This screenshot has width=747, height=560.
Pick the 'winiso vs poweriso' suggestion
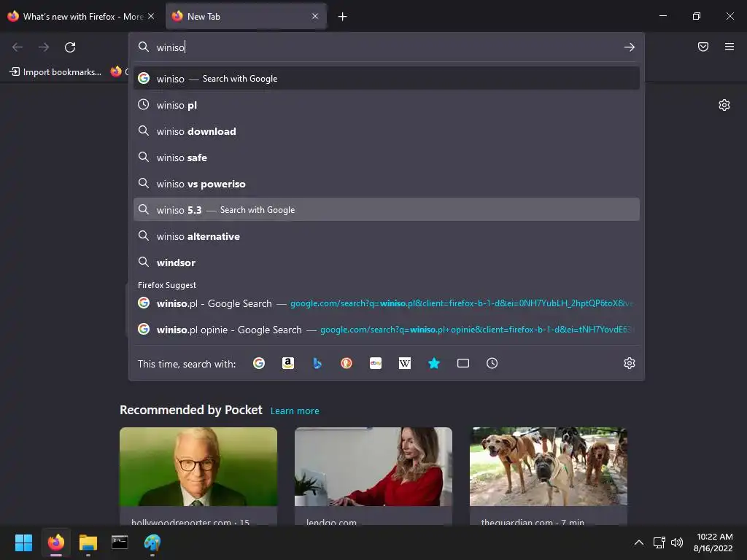point(387,183)
